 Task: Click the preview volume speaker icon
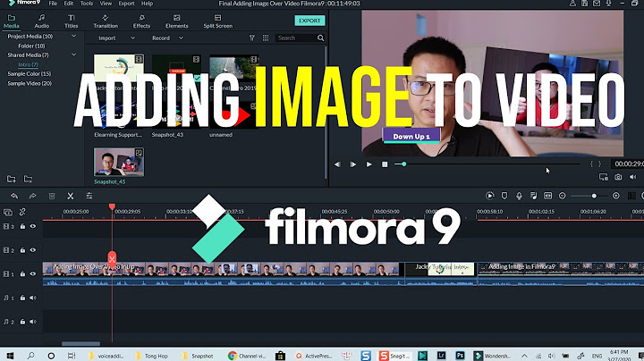[633, 177]
